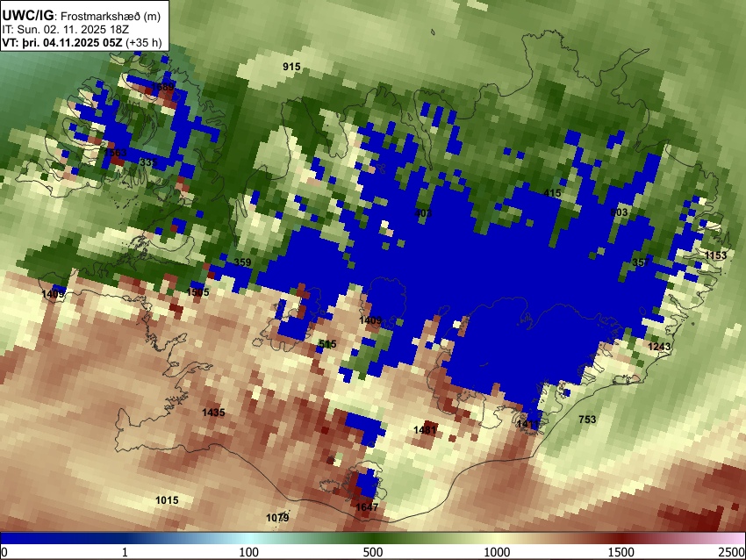
Task: Click the 1435 value on the map
Action: point(213,413)
